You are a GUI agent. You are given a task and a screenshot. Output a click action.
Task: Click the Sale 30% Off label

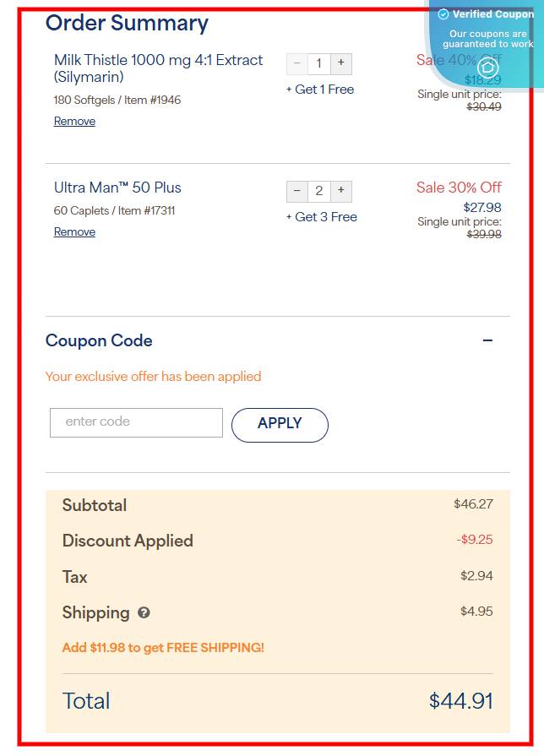pyautogui.click(x=459, y=188)
